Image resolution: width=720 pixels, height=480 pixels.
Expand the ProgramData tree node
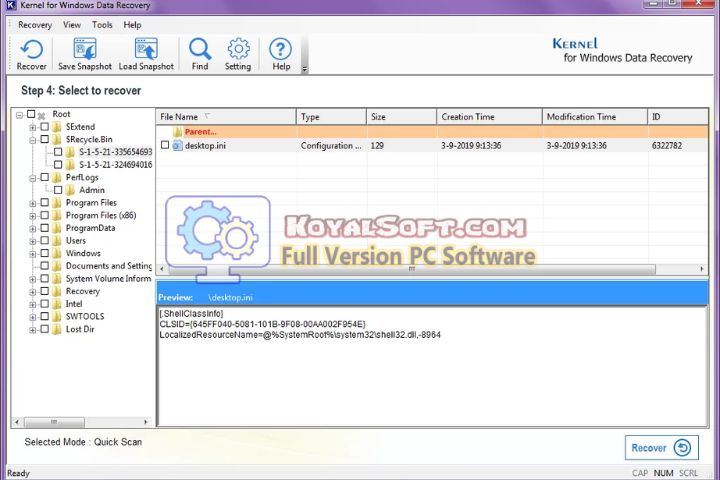(33, 229)
